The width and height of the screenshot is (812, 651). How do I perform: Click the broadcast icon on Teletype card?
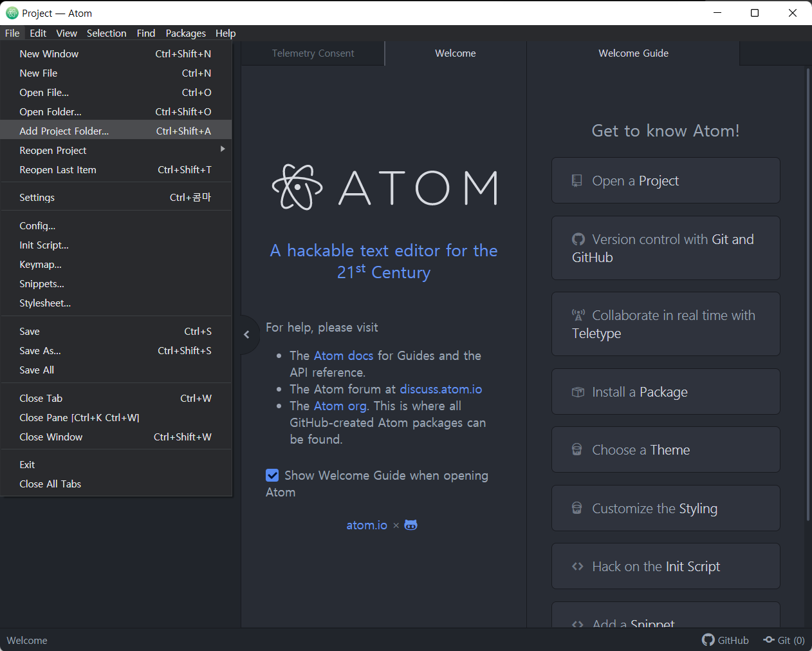click(x=578, y=316)
